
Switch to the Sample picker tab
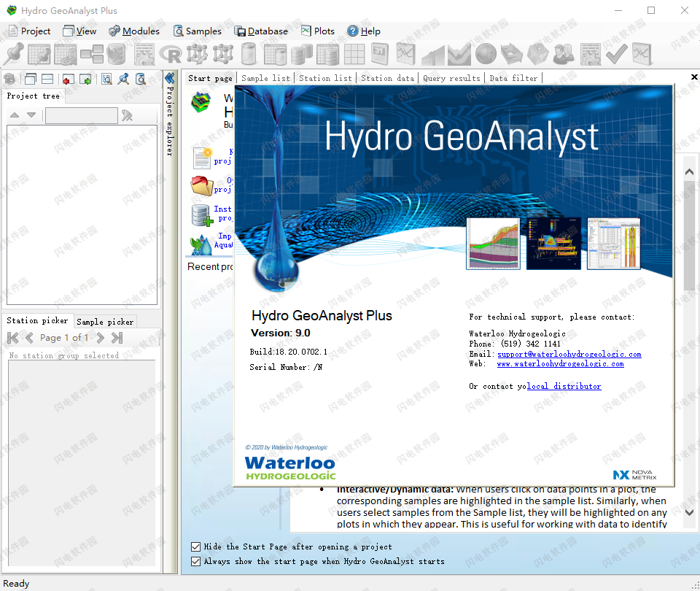coord(105,322)
